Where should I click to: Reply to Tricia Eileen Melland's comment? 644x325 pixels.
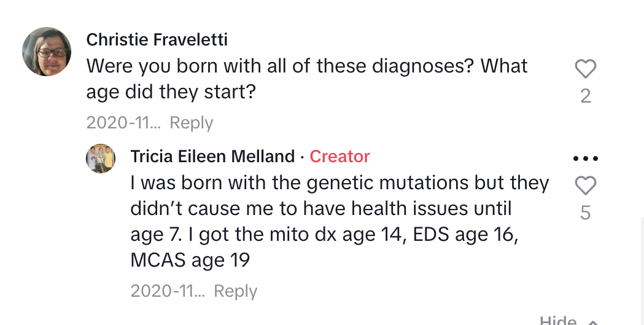tap(235, 291)
